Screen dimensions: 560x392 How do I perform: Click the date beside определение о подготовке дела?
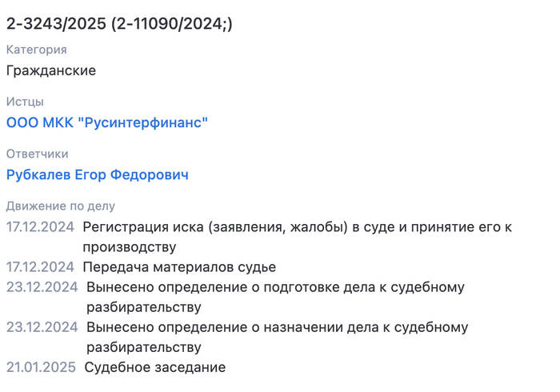click(42, 287)
